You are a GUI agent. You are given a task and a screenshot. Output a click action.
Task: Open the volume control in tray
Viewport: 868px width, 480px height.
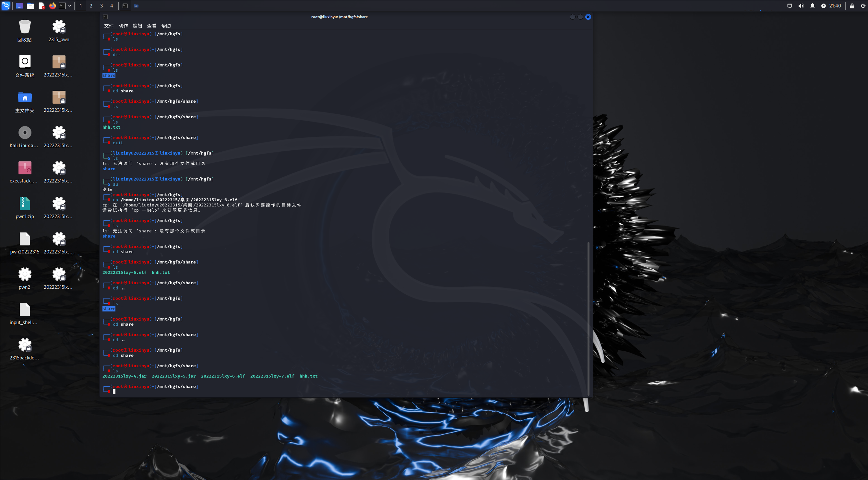pos(801,6)
